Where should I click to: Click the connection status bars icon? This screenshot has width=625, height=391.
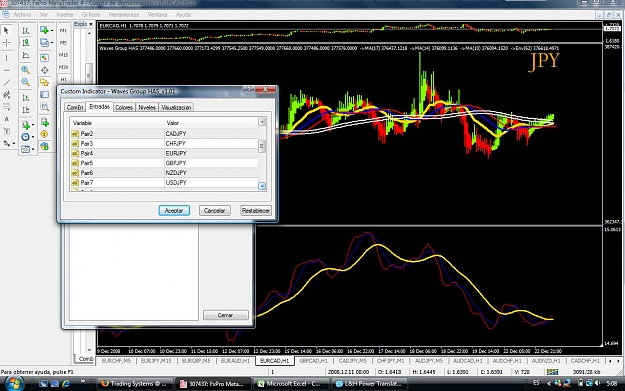pos(552,372)
